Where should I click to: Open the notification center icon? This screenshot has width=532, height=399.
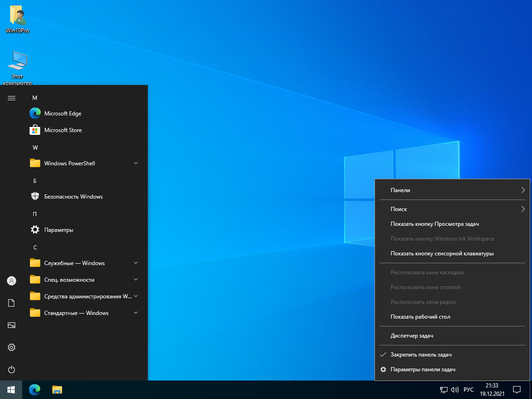pos(517,390)
